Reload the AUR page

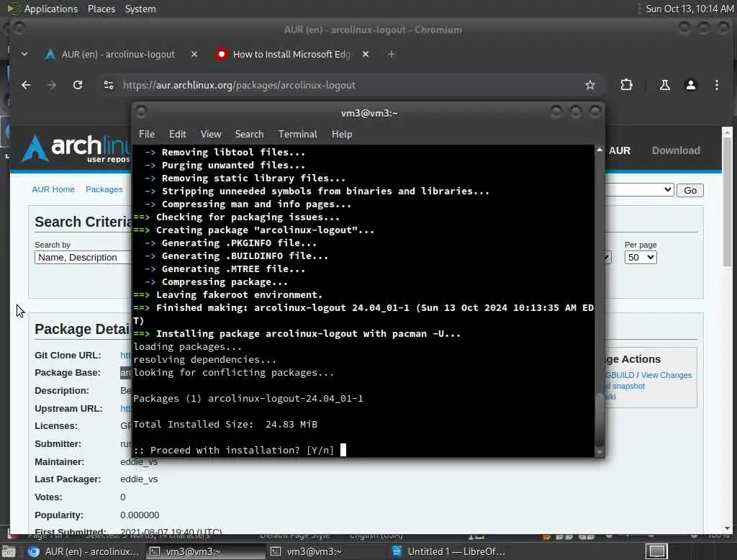78,85
